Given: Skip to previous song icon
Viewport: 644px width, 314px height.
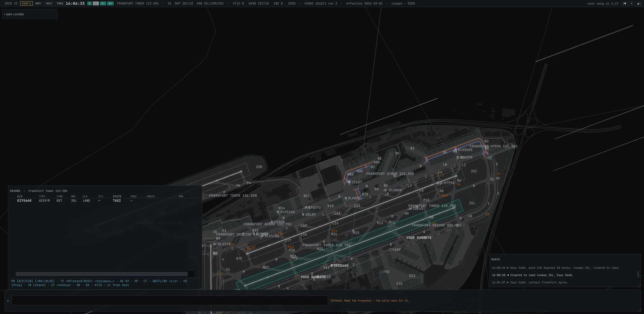Looking at the screenshot, I should pos(624,4).
